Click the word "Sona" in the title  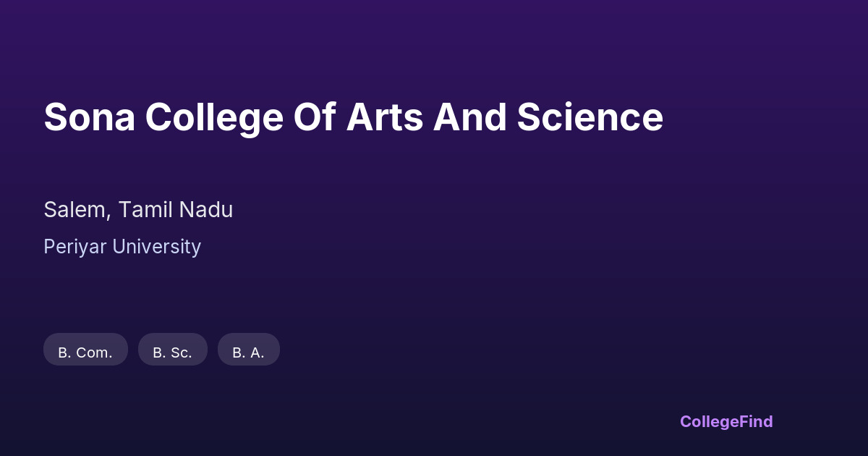tap(90, 117)
